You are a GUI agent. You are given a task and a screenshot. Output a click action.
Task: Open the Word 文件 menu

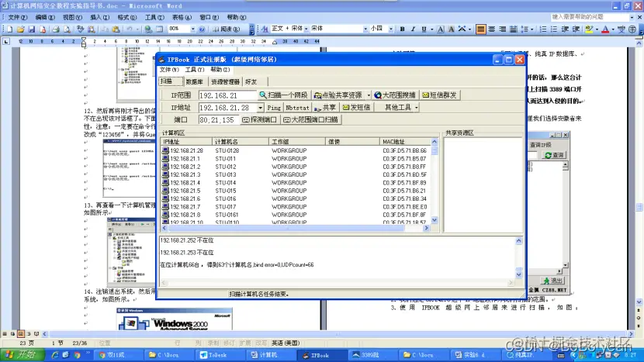click(18, 17)
